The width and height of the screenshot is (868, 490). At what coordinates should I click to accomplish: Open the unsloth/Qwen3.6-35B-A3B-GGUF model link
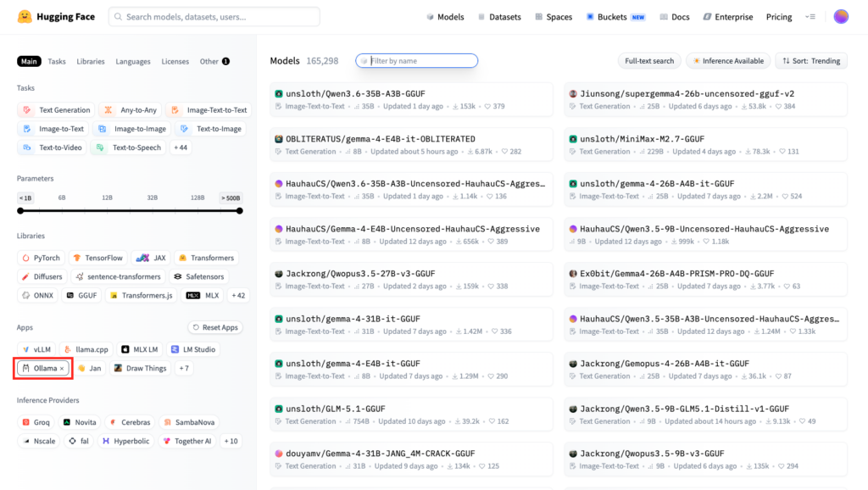pos(344,93)
